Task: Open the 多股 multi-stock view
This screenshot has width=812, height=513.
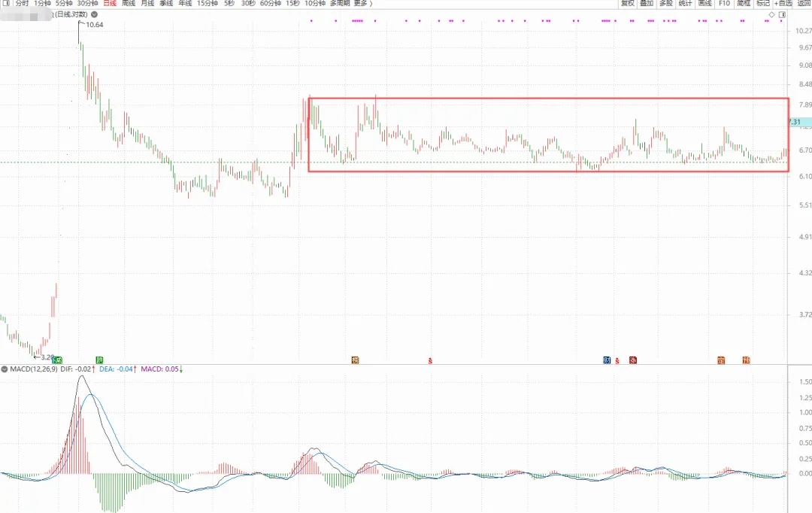Action: [666, 3]
